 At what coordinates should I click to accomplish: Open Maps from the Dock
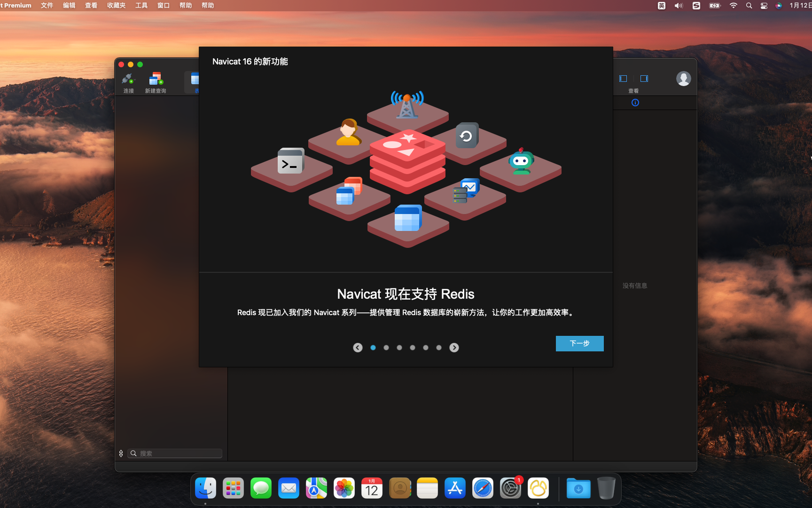[x=316, y=488]
